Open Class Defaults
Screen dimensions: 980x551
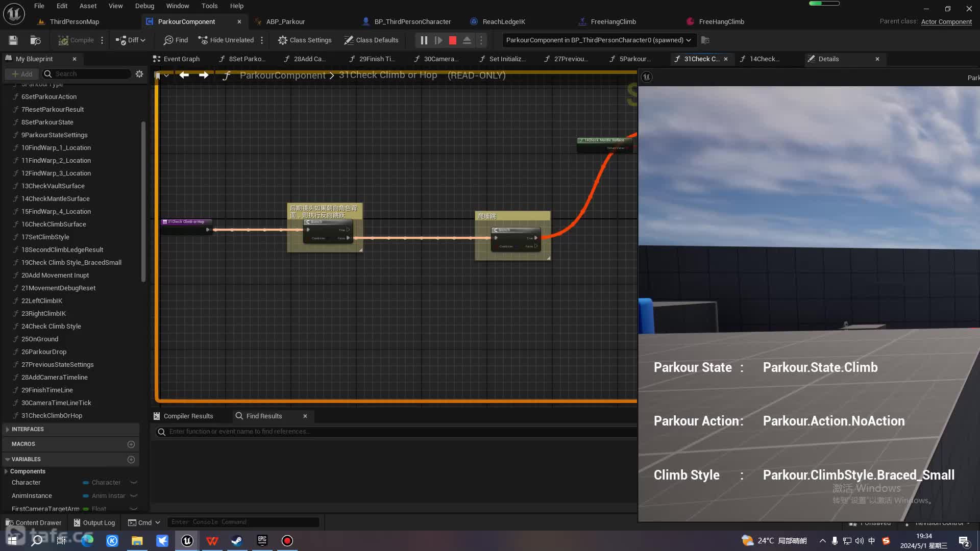point(371,40)
